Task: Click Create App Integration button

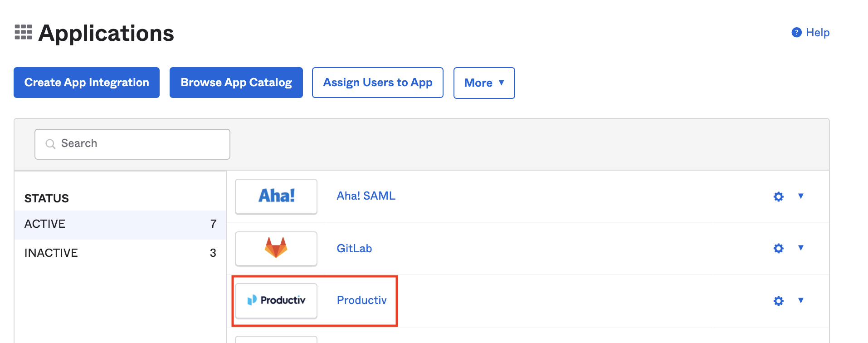Action: click(87, 83)
